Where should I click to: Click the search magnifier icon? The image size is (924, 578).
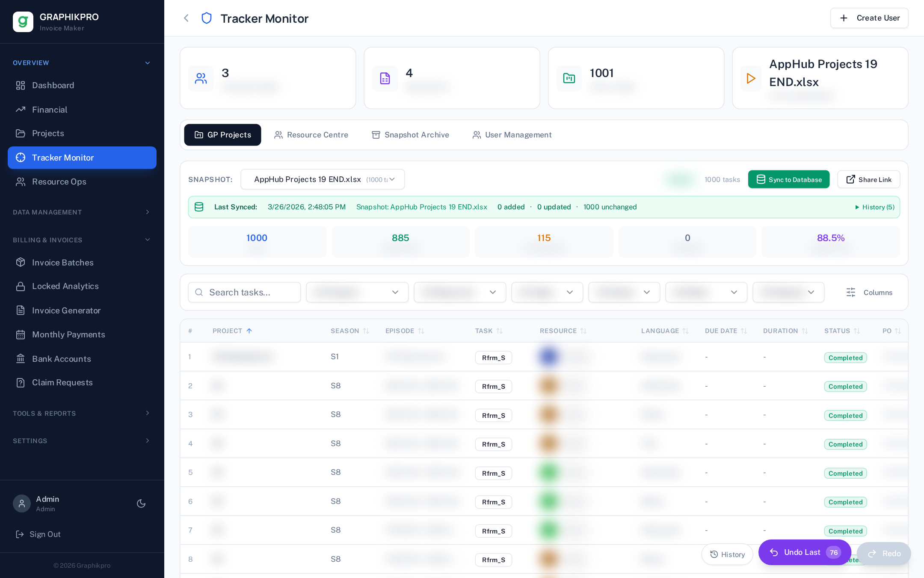coord(199,292)
